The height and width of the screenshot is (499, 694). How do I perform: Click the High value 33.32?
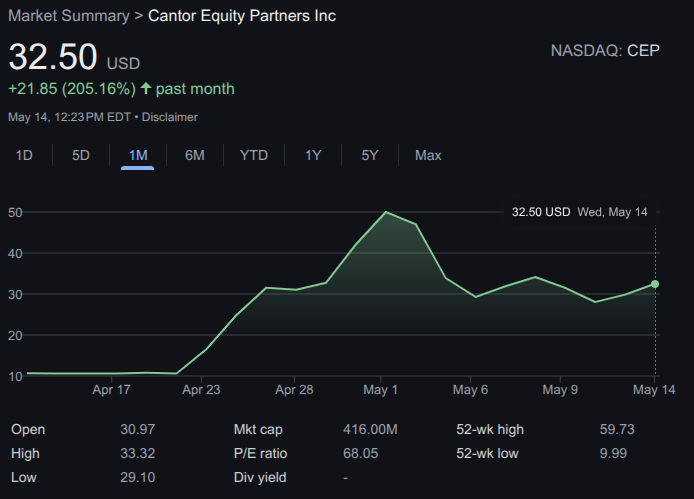point(138,453)
